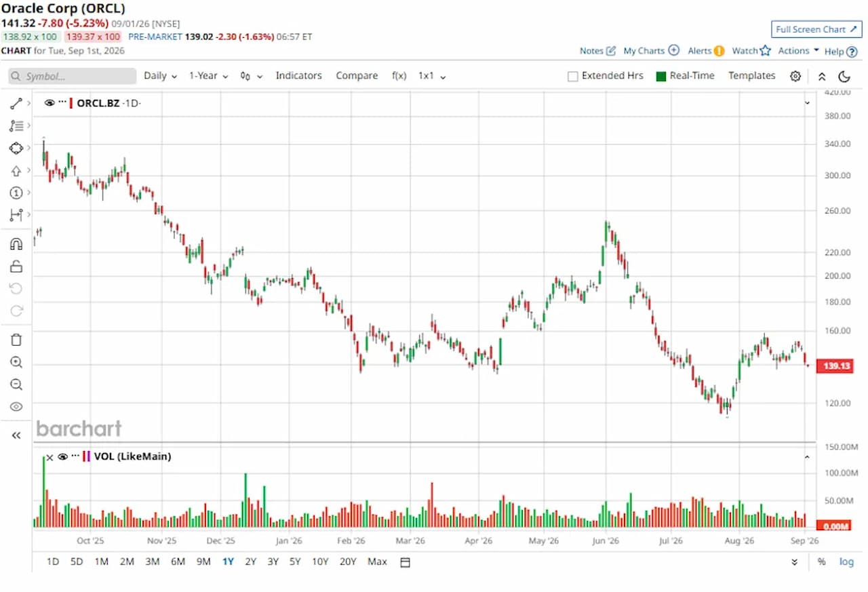Open the Templates menu
The image size is (868, 592).
(751, 76)
